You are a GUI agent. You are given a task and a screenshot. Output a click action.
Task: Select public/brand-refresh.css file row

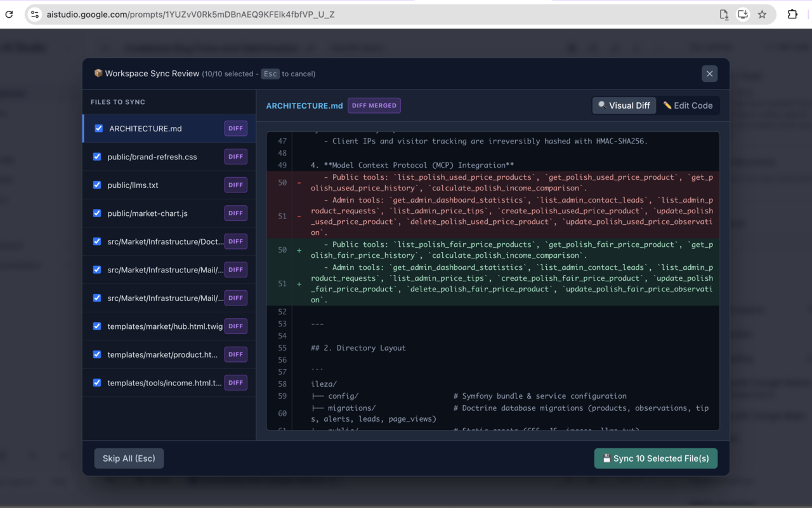169,156
